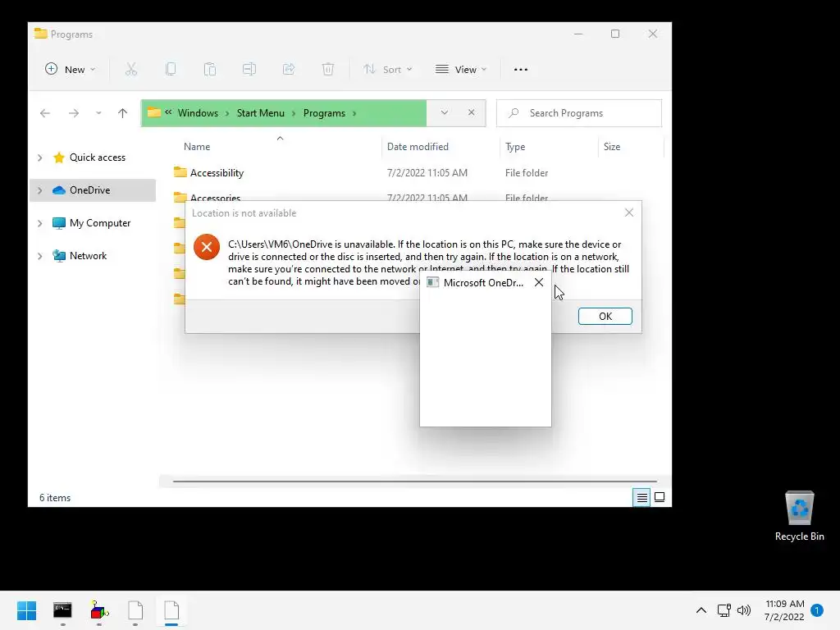840x630 pixels.
Task: Expand OneDrive tree node
Action: click(x=39, y=190)
